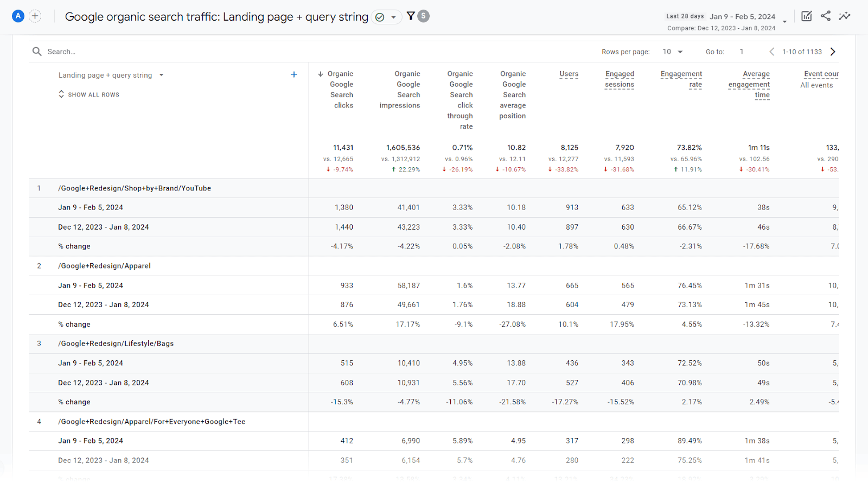Viewport: 868px width, 483px height.
Task: Click the filter funnel icon
Action: [x=411, y=16]
